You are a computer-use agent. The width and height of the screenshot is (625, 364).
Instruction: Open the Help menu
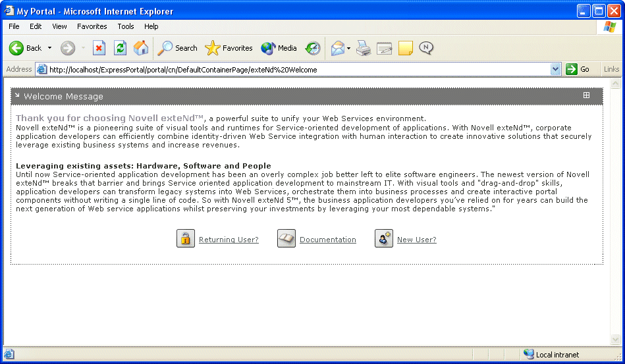[151, 26]
